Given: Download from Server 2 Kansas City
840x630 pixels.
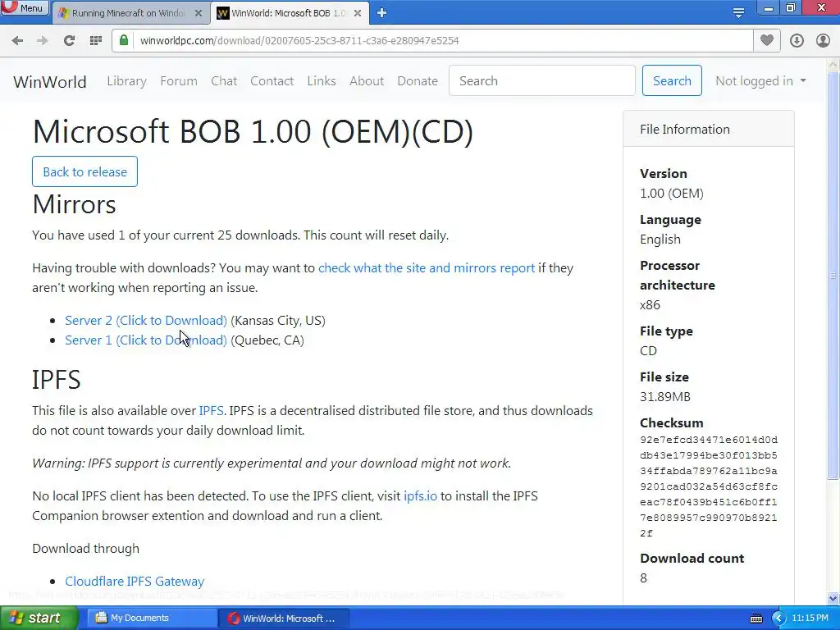Looking at the screenshot, I should 146,321.
